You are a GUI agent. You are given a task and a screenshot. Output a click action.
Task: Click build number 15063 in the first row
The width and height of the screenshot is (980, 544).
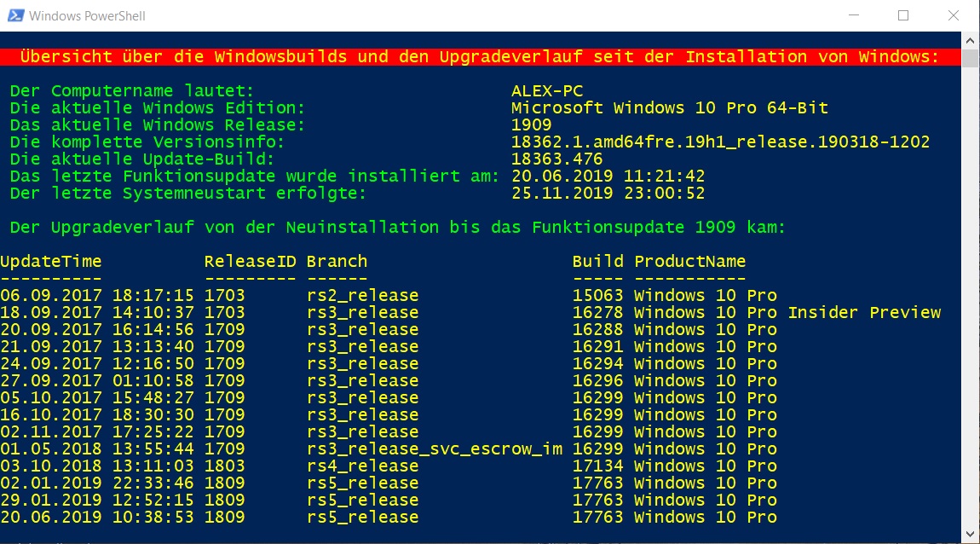point(597,295)
